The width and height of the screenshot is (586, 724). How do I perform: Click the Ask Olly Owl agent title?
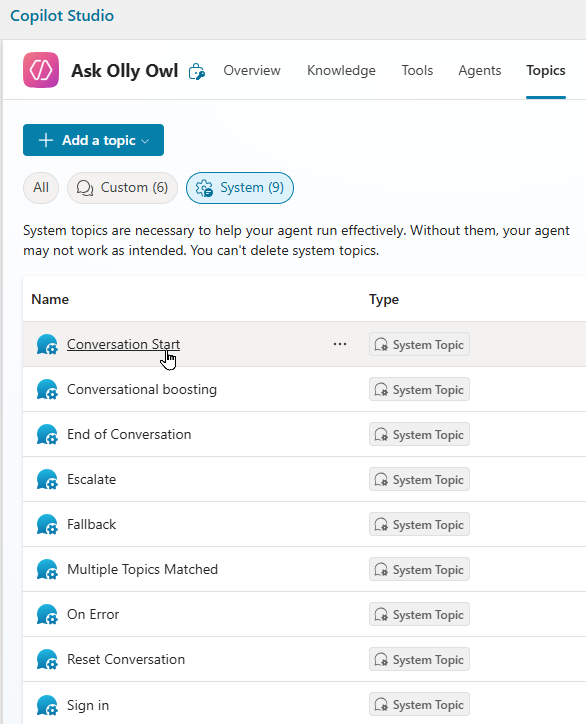click(x=124, y=71)
